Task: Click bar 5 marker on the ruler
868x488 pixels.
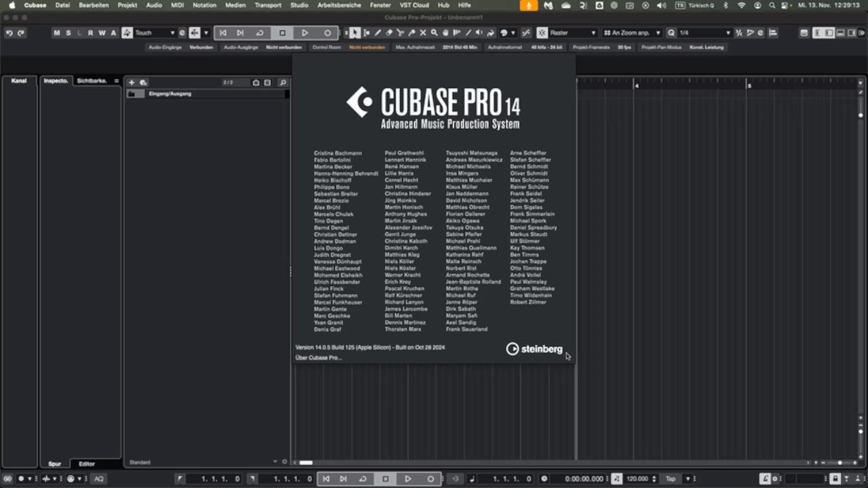Action: click(749, 85)
